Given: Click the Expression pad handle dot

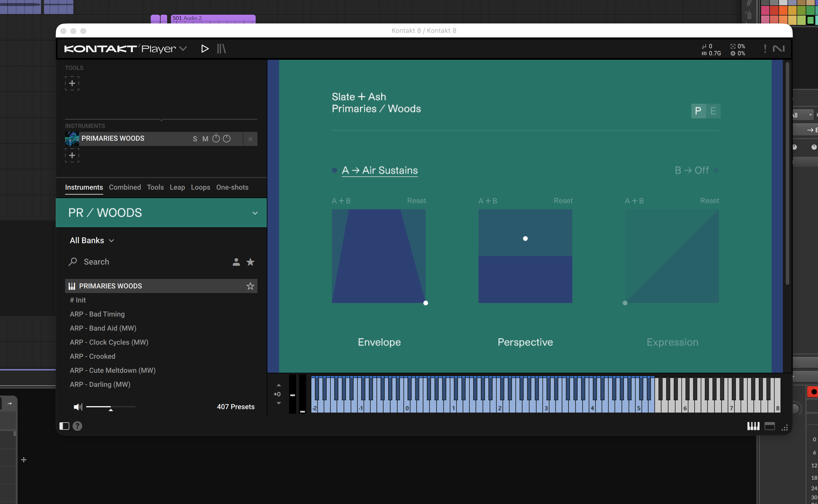Looking at the screenshot, I should [625, 303].
